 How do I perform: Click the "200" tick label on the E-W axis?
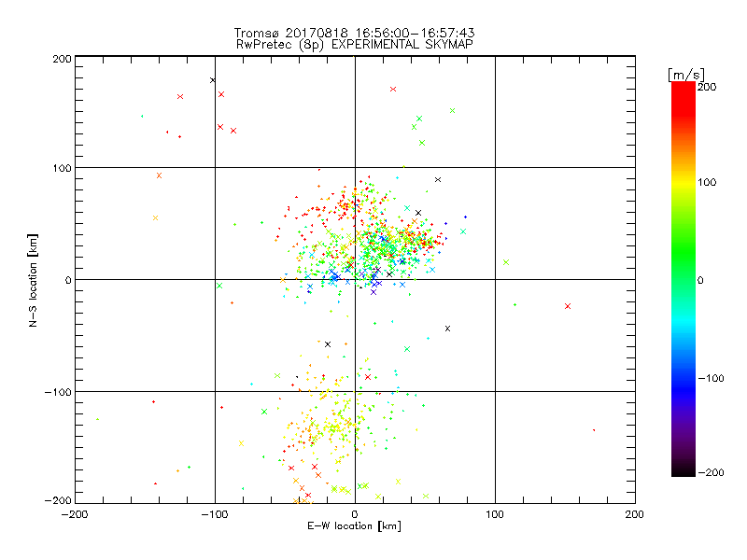[x=635, y=514]
